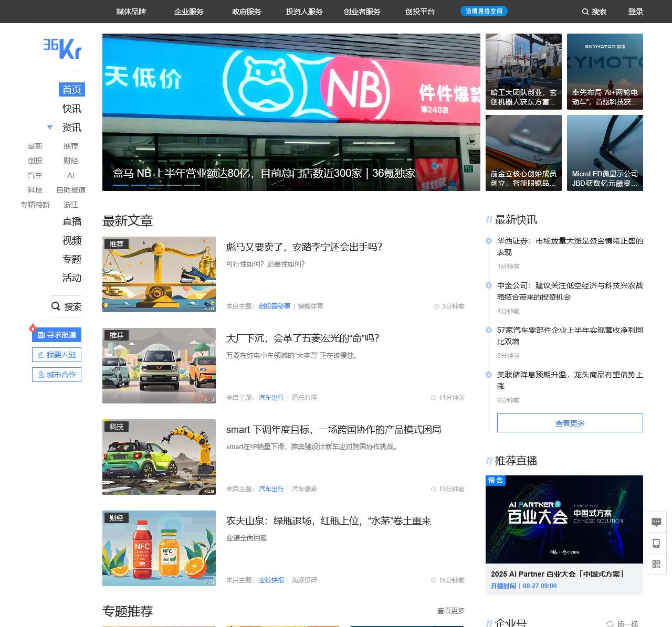Open the 36Kr logo home link
Screen dimensions: 672x627
tap(62, 48)
